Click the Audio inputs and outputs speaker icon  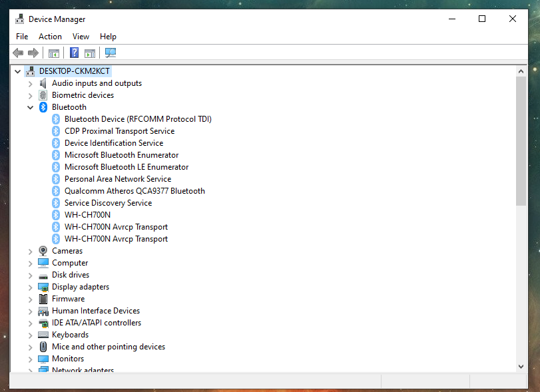click(43, 83)
